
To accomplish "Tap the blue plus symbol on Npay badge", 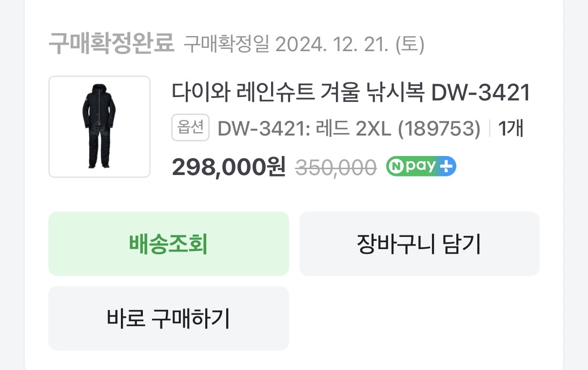I will click(447, 167).
